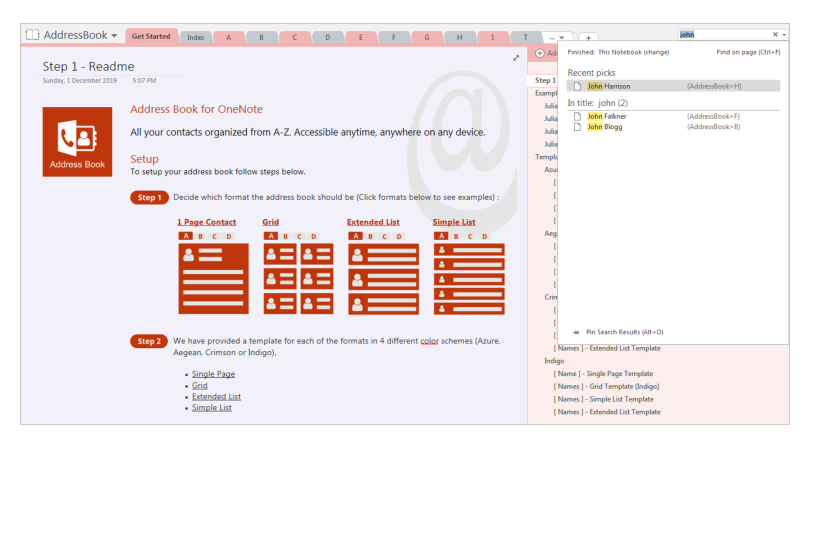
Task: Follow the Grid bullet link
Action: coord(200,385)
